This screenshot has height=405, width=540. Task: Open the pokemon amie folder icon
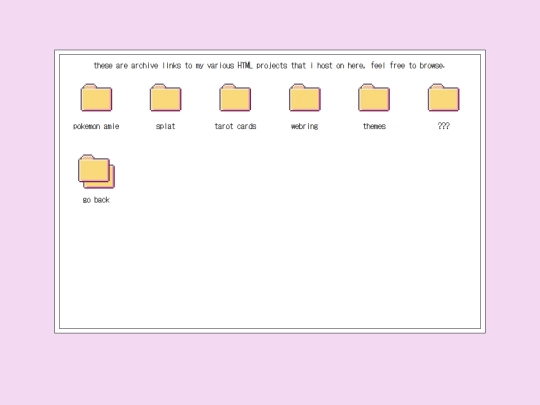click(96, 97)
